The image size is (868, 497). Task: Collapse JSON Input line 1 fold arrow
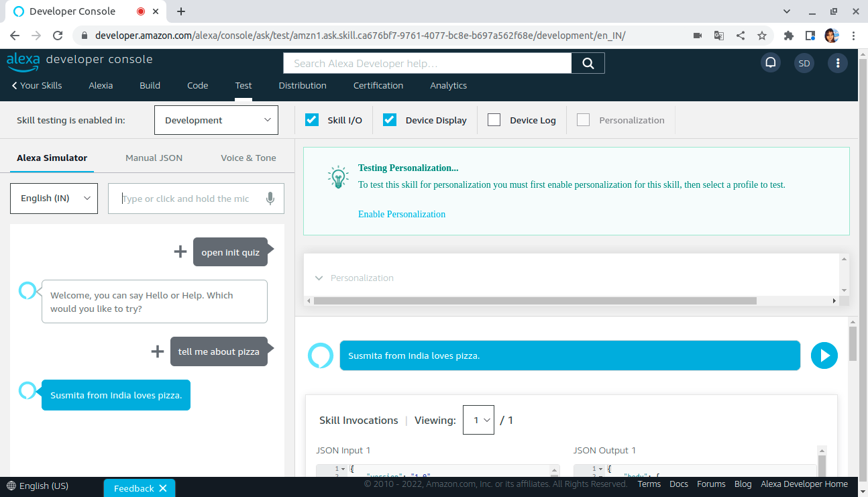coord(343,469)
